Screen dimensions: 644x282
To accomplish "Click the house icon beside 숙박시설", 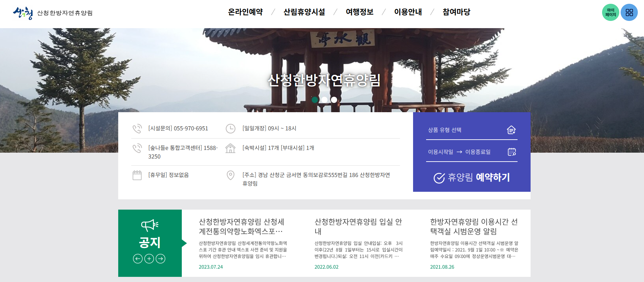I will click(230, 148).
